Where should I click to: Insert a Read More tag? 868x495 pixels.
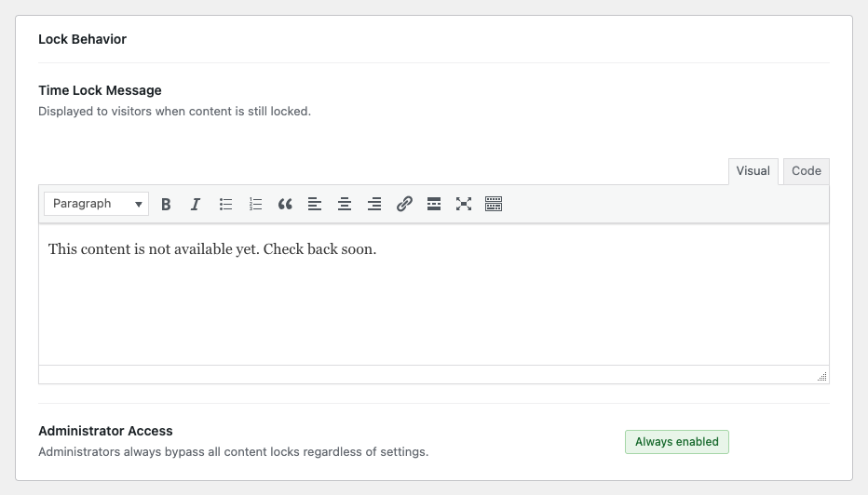[x=434, y=204]
